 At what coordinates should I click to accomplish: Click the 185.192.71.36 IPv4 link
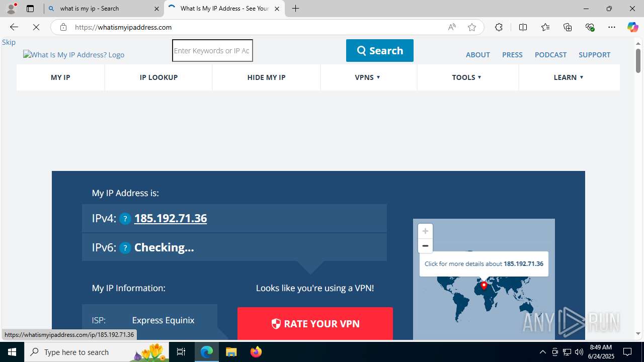(171, 218)
